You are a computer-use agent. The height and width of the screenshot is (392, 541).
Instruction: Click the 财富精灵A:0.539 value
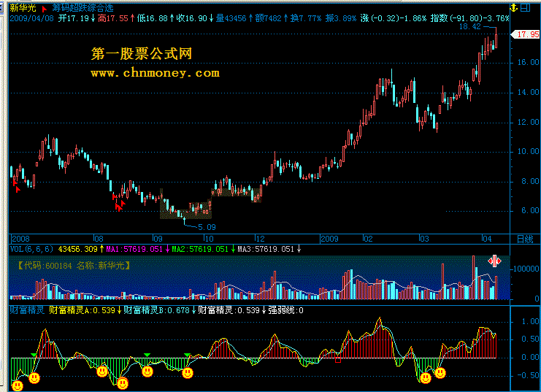click(82, 310)
